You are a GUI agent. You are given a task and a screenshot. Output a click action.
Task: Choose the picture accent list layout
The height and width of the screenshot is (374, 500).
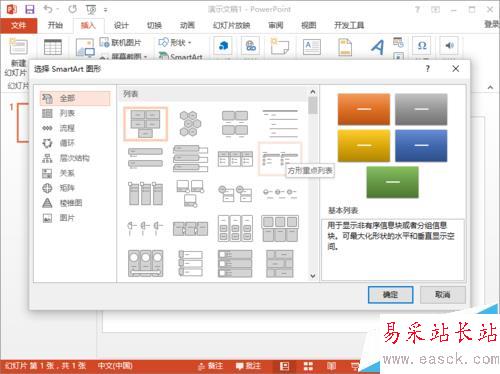[190, 193]
